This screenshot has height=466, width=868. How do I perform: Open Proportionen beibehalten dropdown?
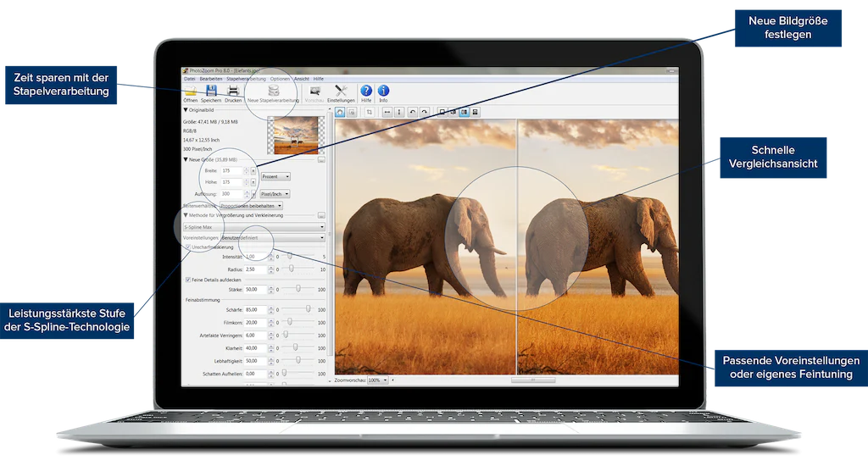point(251,206)
